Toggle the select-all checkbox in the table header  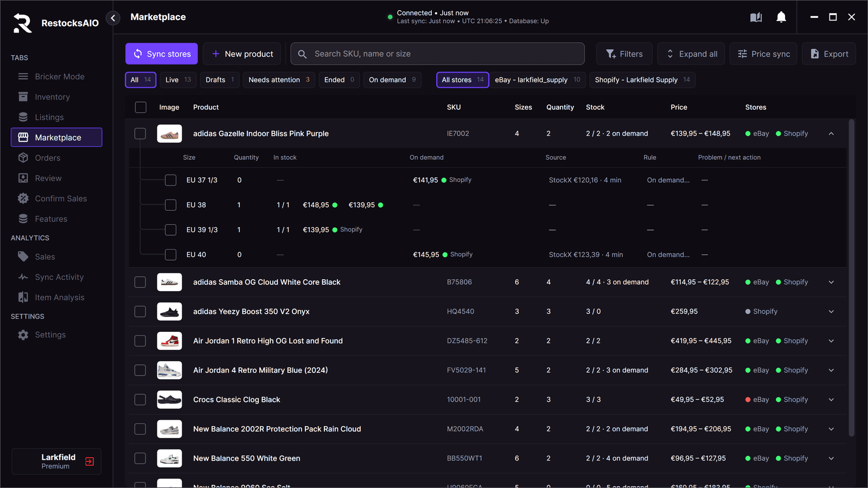tap(141, 107)
